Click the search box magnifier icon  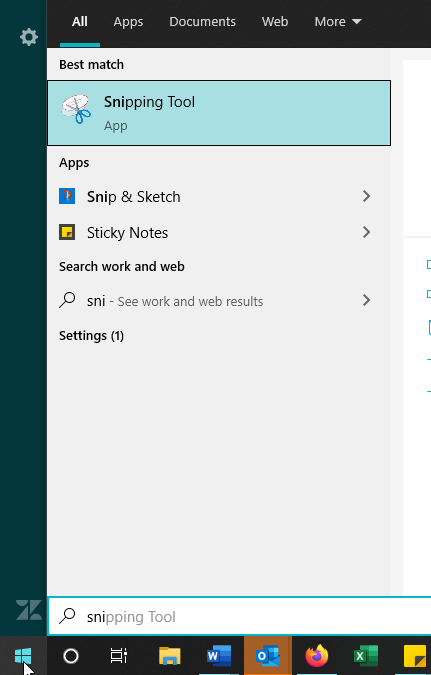click(67, 616)
